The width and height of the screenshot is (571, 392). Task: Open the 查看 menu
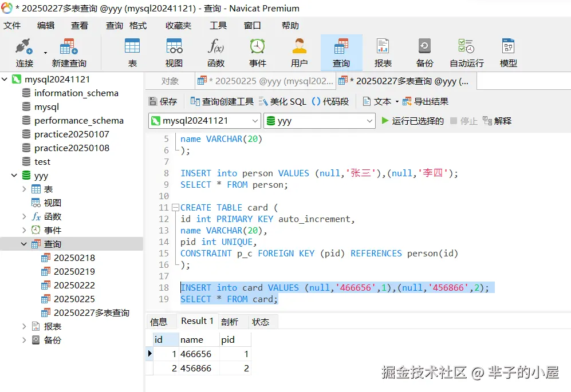[80, 26]
